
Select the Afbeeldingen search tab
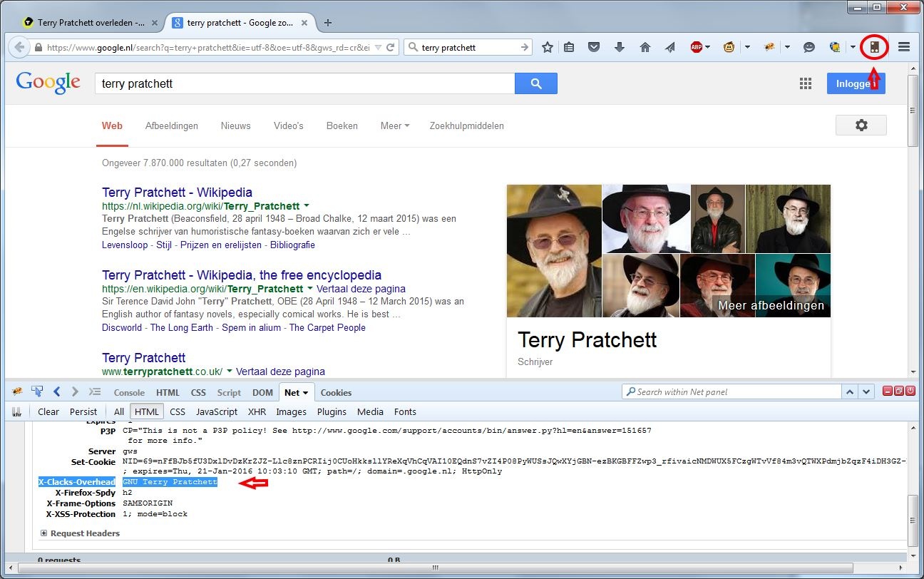point(171,125)
